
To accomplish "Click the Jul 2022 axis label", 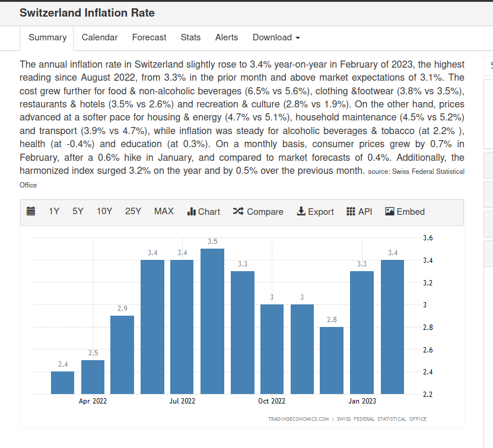I will pyautogui.click(x=182, y=401).
